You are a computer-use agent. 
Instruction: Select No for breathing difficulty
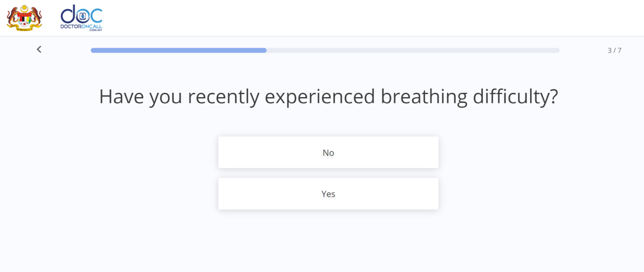(x=328, y=152)
